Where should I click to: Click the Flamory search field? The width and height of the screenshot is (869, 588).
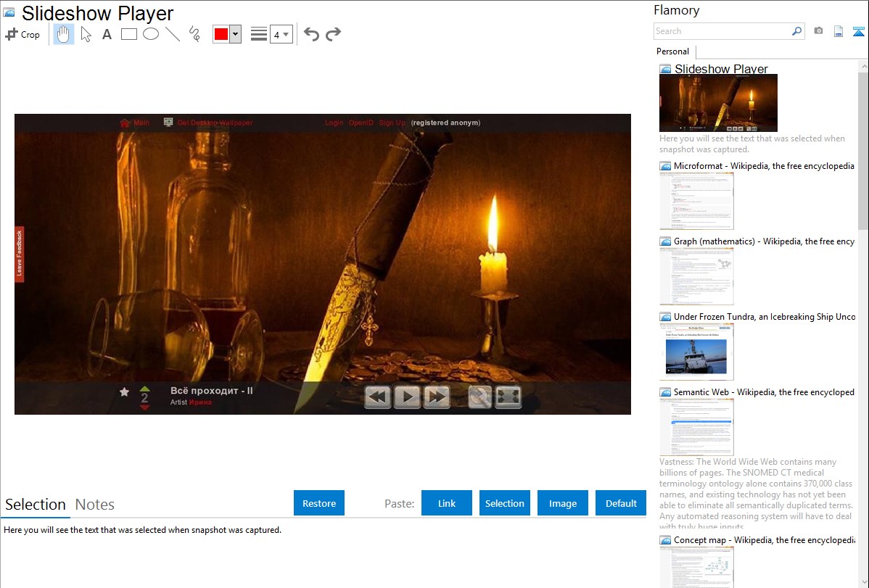(x=722, y=31)
